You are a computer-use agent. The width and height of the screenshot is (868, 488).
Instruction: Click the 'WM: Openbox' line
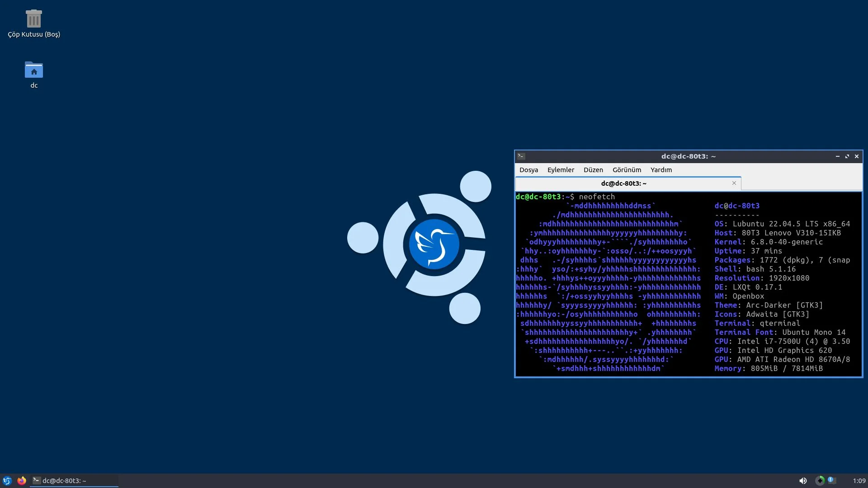click(x=739, y=296)
